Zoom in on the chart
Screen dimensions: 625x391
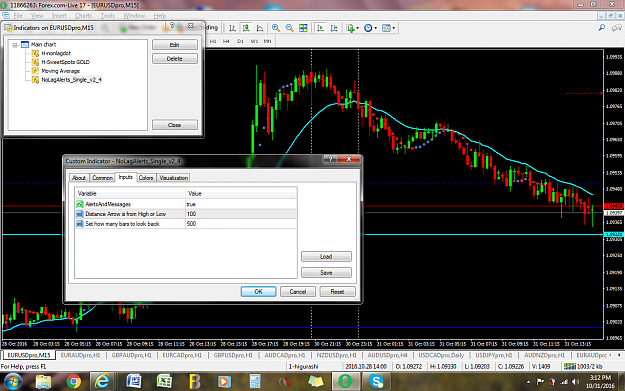(x=275, y=28)
